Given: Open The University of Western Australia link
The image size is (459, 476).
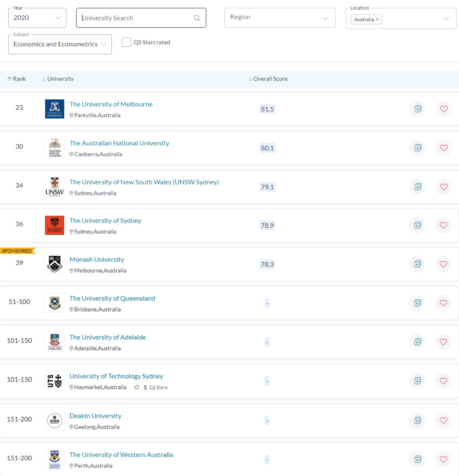Looking at the screenshot, I should click(x=121, y=454).
